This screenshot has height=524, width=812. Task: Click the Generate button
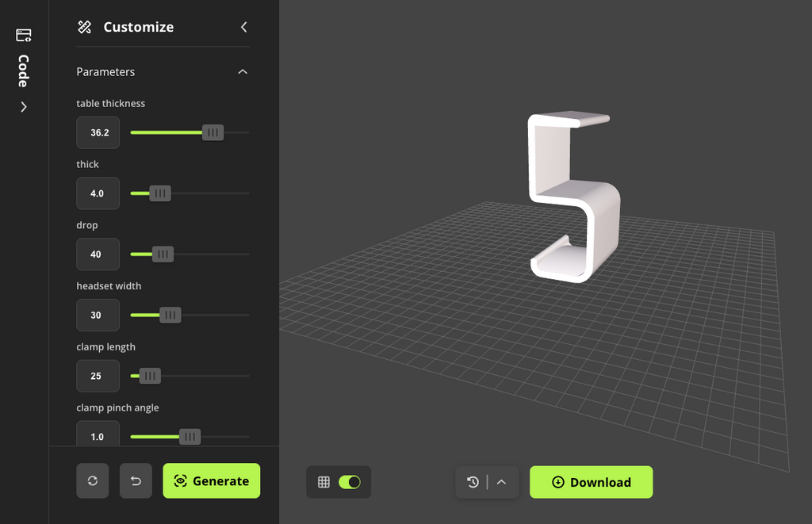point(211,480)
